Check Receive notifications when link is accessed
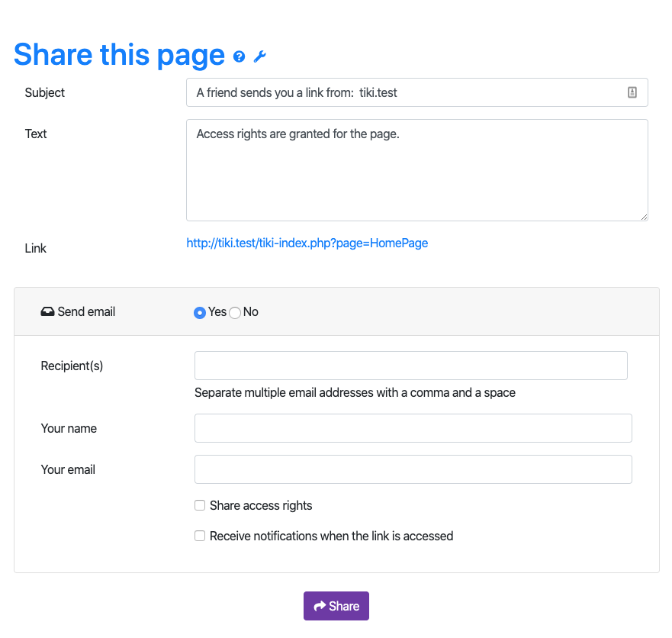 (200, 536)
